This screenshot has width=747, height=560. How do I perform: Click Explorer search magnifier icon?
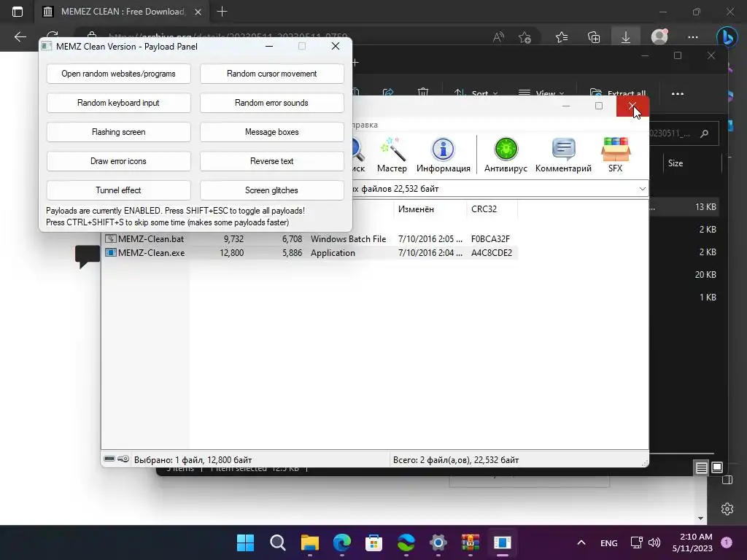[x=704, y=134]
